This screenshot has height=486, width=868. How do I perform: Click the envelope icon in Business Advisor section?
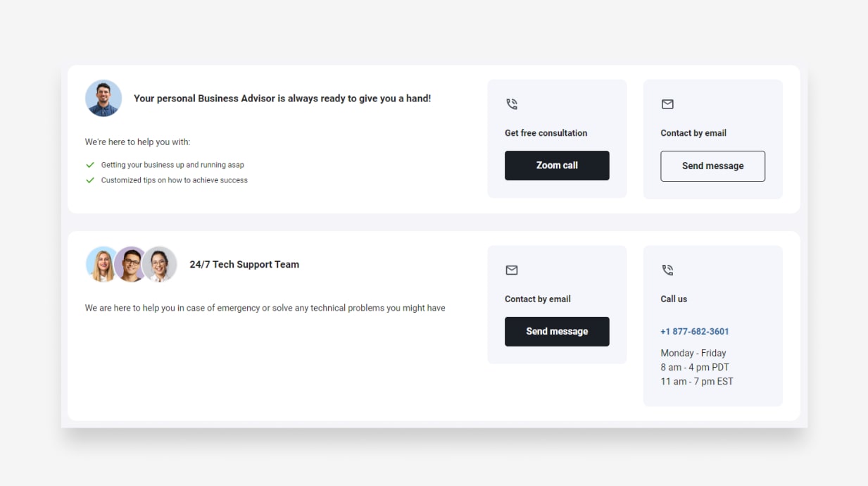tap(667, 104)
